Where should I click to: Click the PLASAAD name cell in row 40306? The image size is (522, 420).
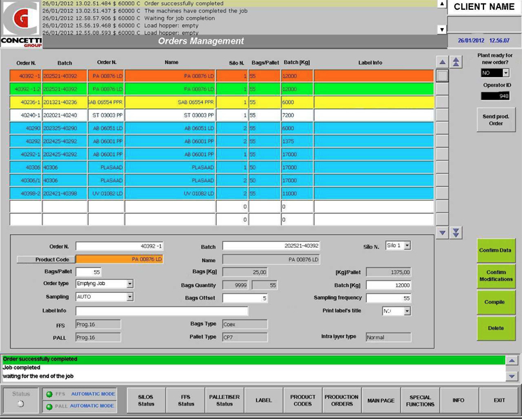coord(170,168)
